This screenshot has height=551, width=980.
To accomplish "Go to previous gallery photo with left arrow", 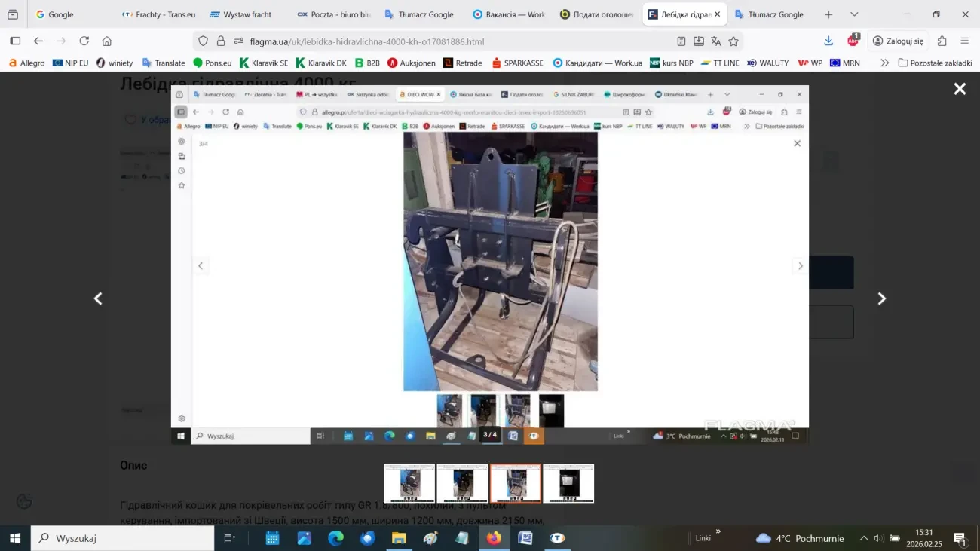I will [98, 298].
